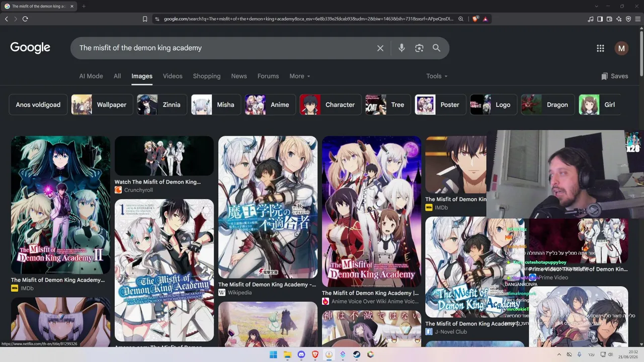644x362 pixels.
Task: Open the Brave Rewards triangle icon
Action: click(x=485, y=19)
